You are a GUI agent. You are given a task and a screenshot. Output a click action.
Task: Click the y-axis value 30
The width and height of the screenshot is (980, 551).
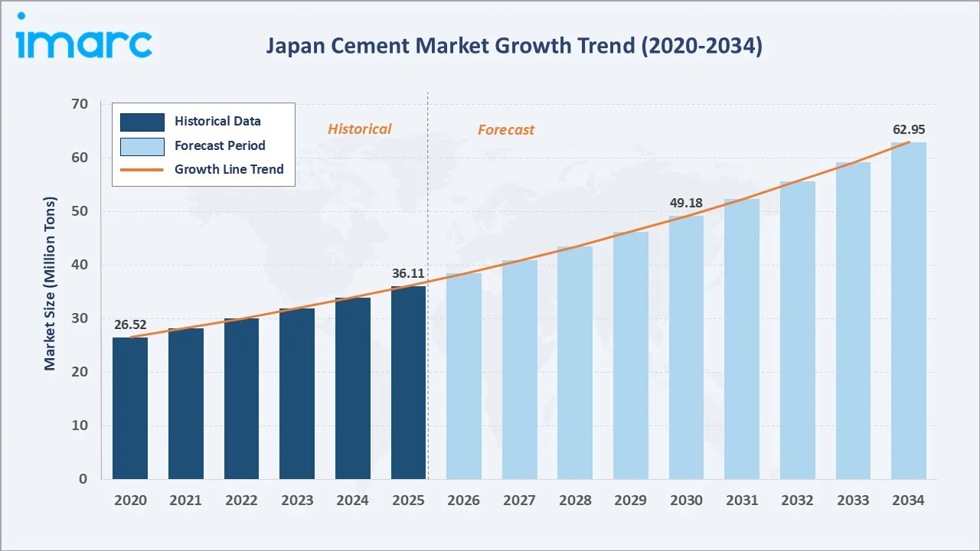pos(80,318)
